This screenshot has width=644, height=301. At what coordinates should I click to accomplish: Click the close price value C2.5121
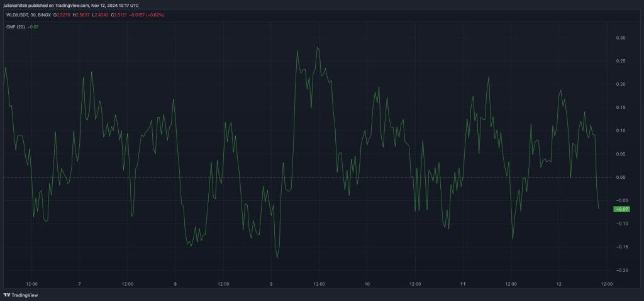119,15
